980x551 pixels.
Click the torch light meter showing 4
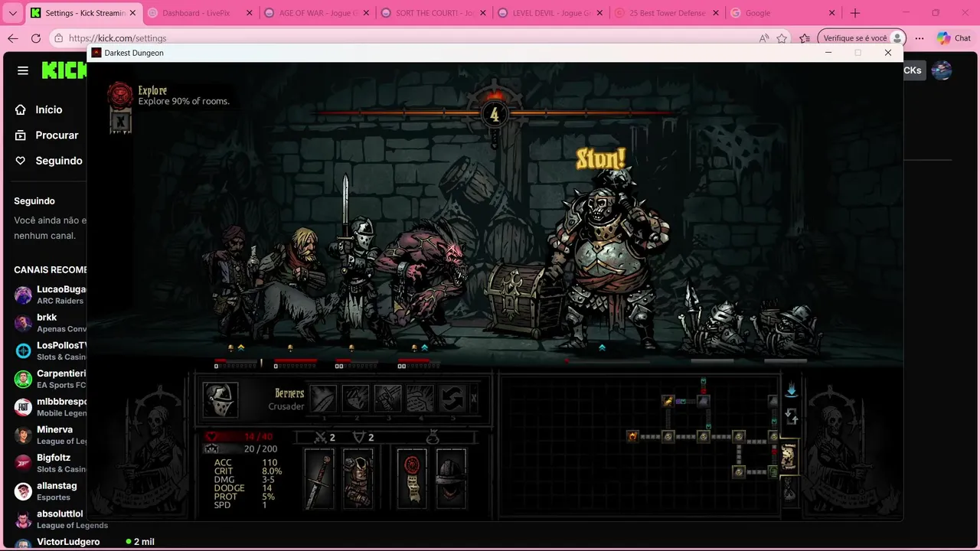[x=494, y=115]
